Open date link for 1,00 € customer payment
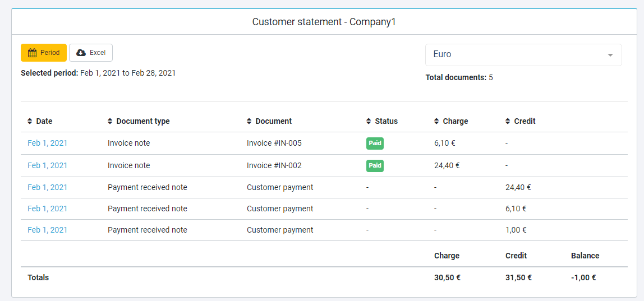644x301 pixels. coord(47,230)
